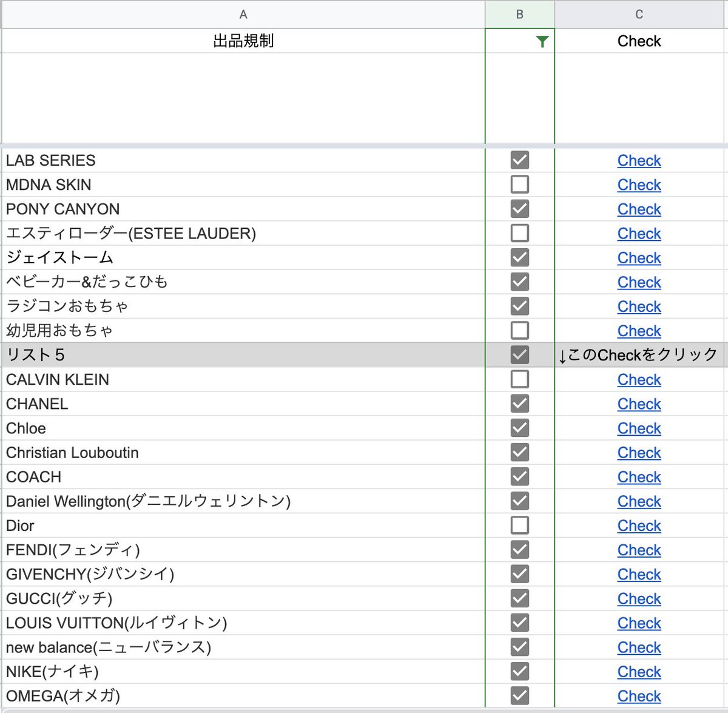Select the 出品規制 header cell

[243, 41]
